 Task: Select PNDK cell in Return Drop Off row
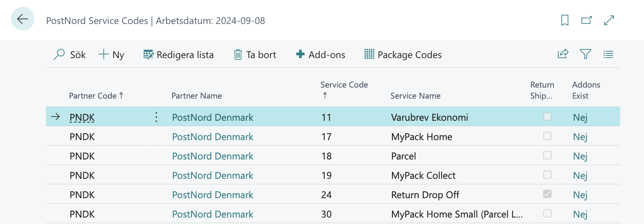82,195
